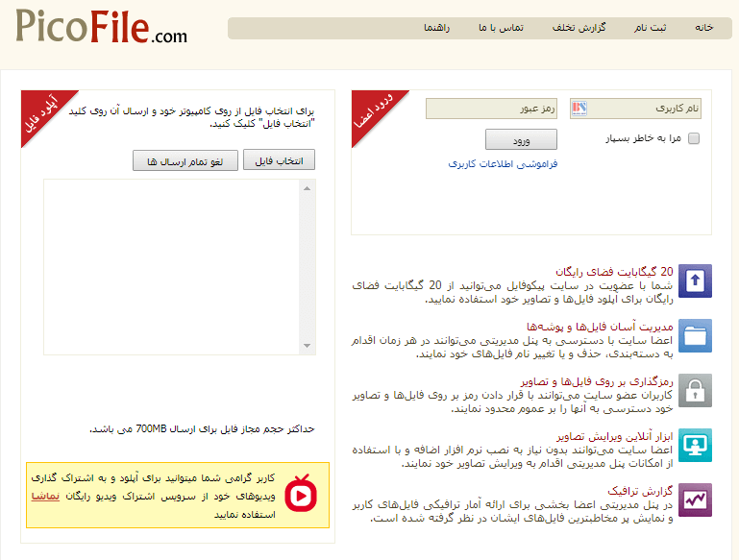The image size is (739, 560).
Task: Click the folder icon for مدیریت آسان فایل‌ها
Action: click(695, 336)
